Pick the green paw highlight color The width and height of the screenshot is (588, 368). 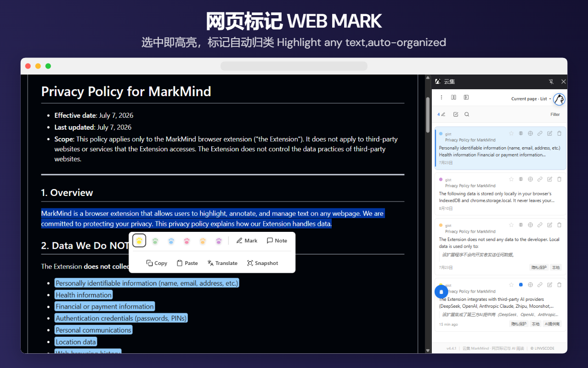(x=155, y=241)
